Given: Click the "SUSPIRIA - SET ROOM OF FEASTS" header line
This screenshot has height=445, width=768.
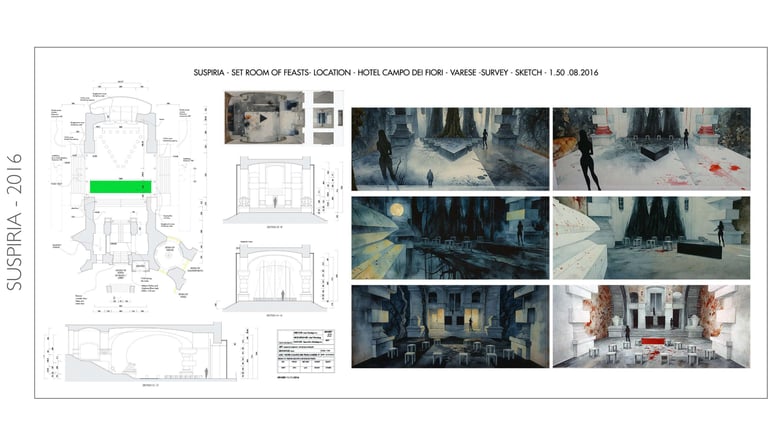Looking at the screenshot, I should click(x=396, y=72).
